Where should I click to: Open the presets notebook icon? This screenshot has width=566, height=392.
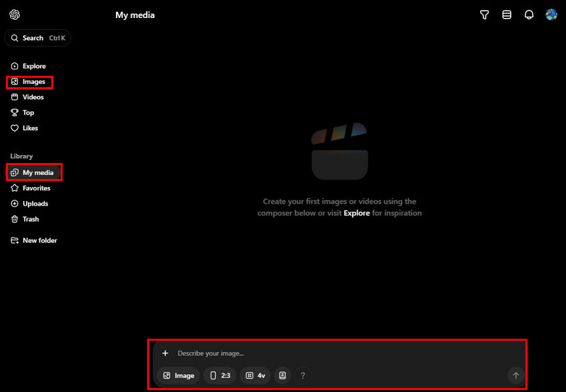tap(282, 375)
